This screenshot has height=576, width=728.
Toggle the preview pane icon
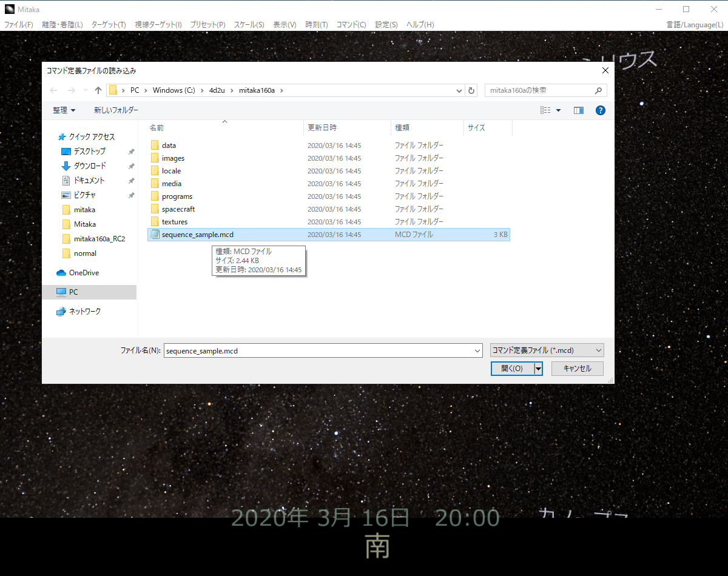[578, 110]
